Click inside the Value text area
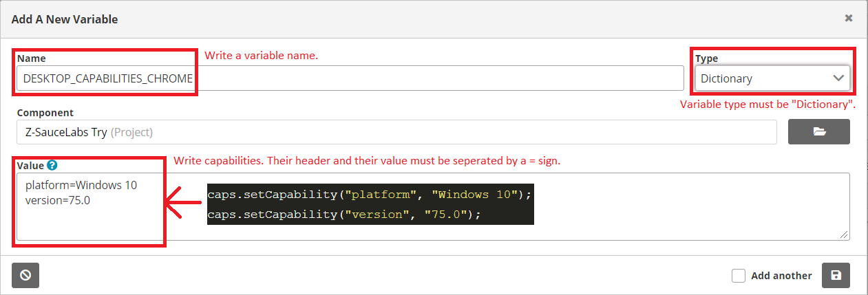 coord(433,206)
